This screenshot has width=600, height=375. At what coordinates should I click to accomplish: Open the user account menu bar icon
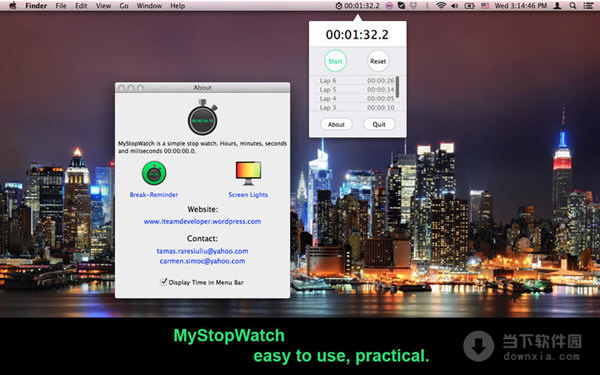pyautogui.click(x=558, y=6)
